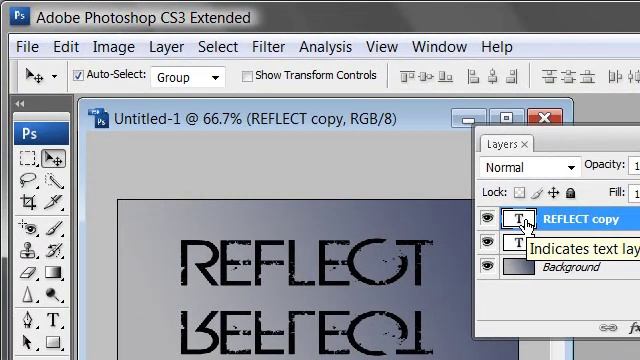Toggle lock transparent pixels
The height and width of the screenshot is (360, 640).
(519, 193)
